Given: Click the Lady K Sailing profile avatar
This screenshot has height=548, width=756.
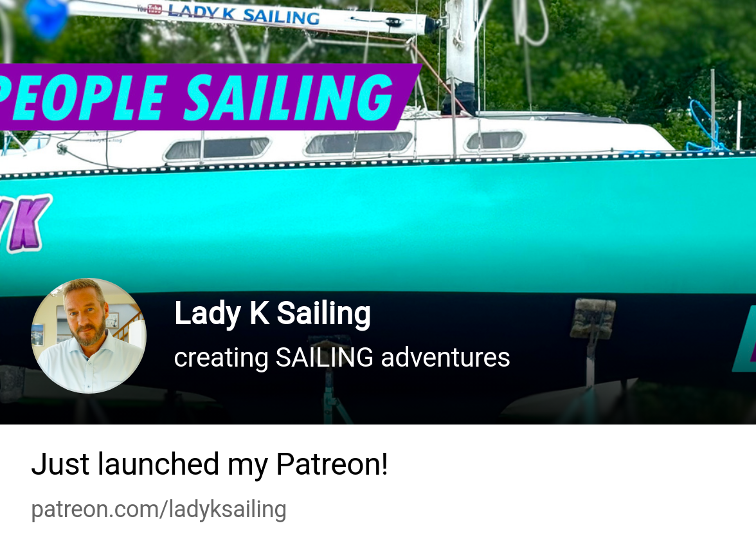Looking at the screenshot, I should pyautogui.click(x=89, y=336).
